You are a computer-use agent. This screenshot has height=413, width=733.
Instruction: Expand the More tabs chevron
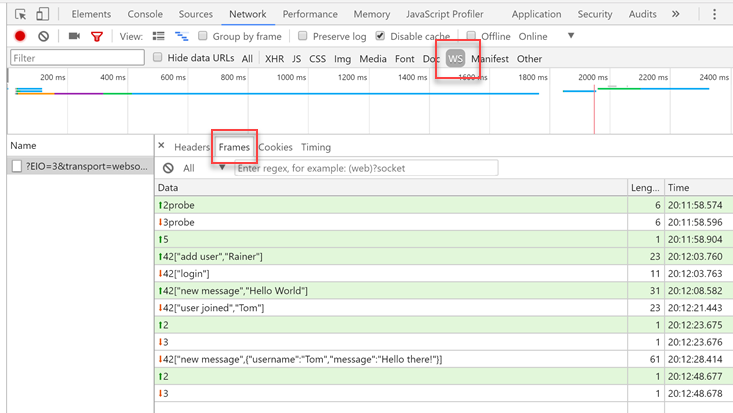(676, 14)
